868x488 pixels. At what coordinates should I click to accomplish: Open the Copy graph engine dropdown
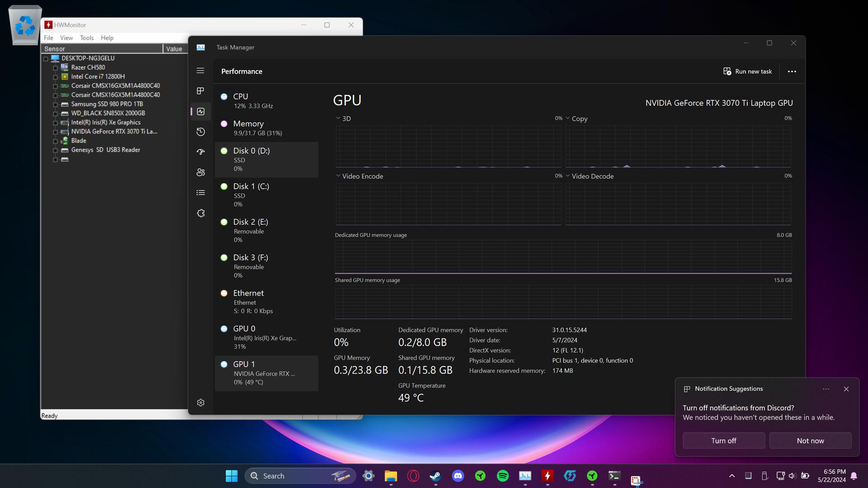567,118
